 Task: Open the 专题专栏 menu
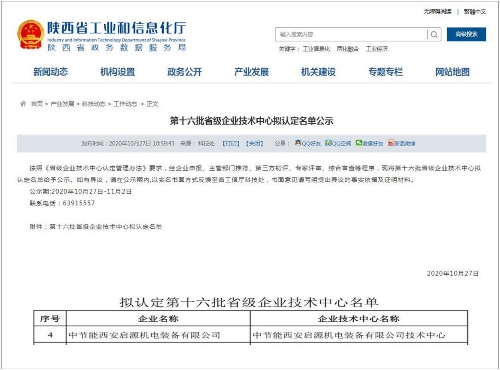(x=386, y=72)
